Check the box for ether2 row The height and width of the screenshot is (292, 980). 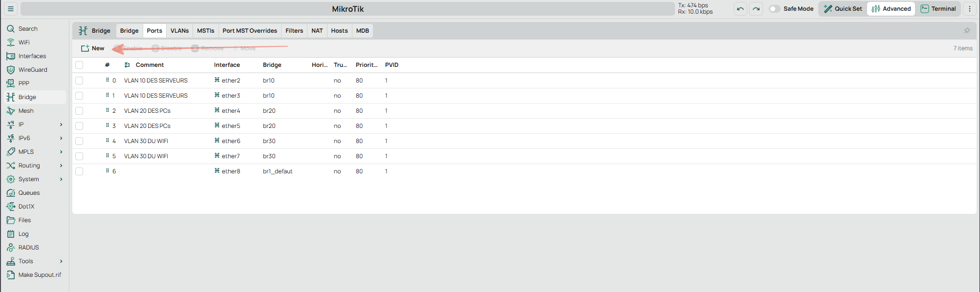79,81
